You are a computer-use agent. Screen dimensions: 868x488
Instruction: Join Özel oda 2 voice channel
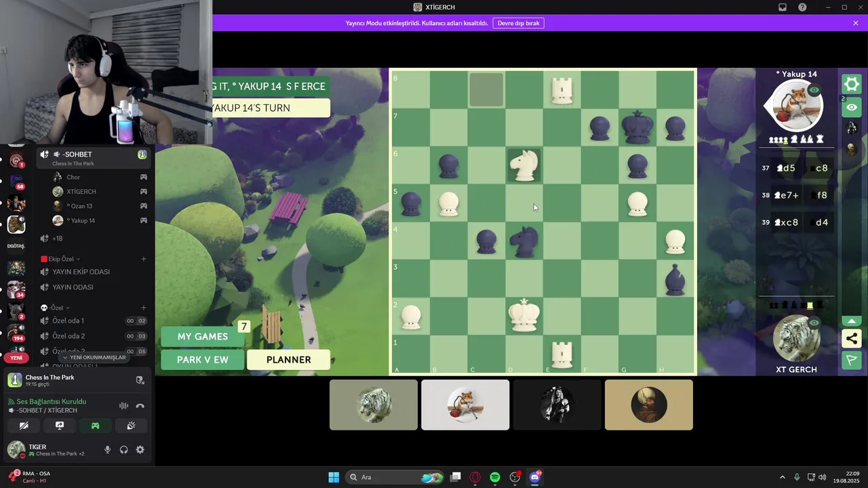pos(94,336)
